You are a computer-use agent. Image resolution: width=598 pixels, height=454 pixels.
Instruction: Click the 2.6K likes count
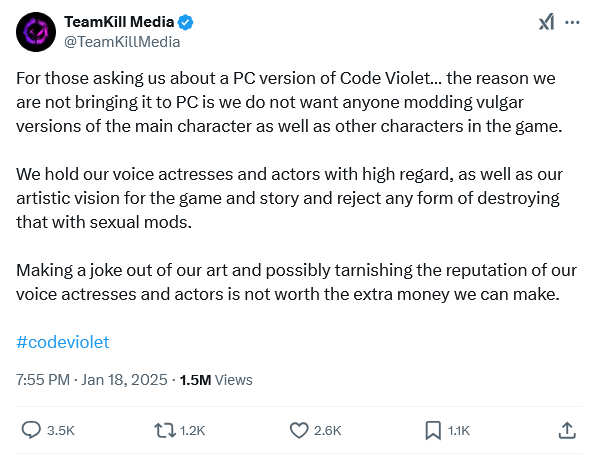(328, 431)
